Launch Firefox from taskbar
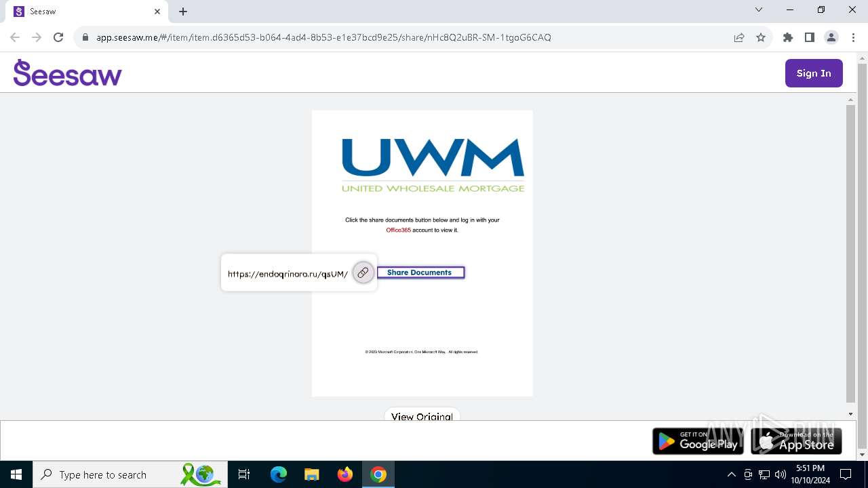868x488 pixels. [x=345, y=474]
